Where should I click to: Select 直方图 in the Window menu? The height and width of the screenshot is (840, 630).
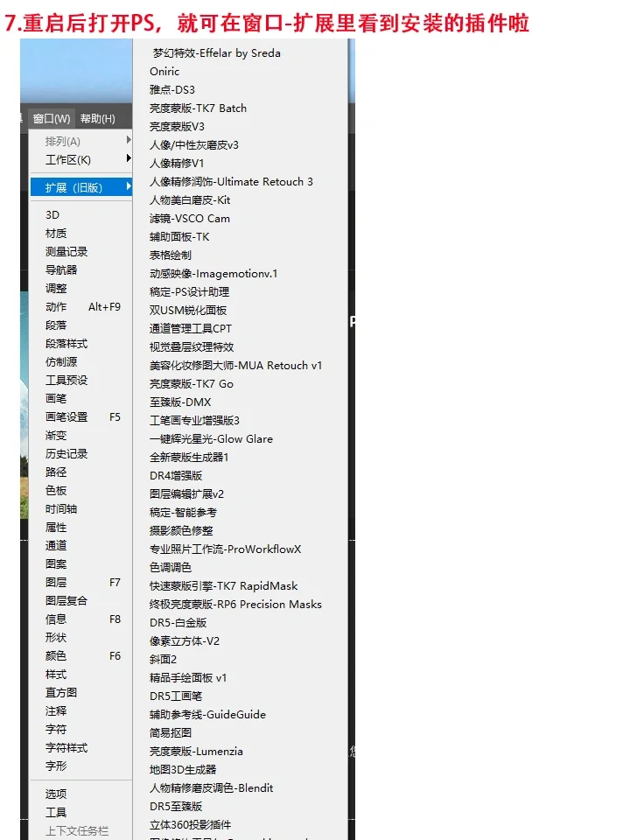pyautogui.click(x=61, y=693)
